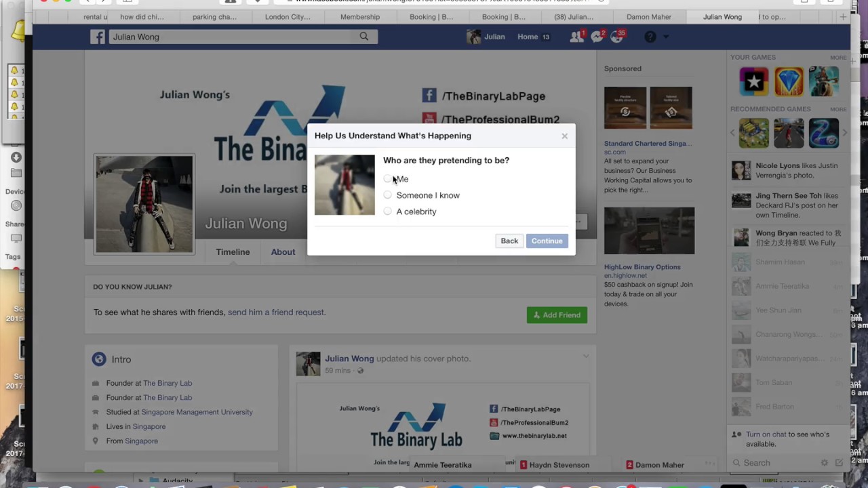Click the Add Friend button

(557, 314)
